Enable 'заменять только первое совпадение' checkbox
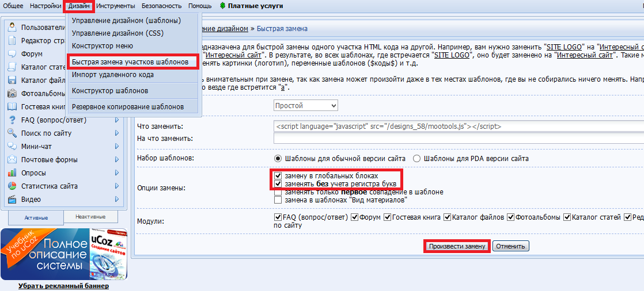Screen dimensions: 644x291 [x=278, y=192]
